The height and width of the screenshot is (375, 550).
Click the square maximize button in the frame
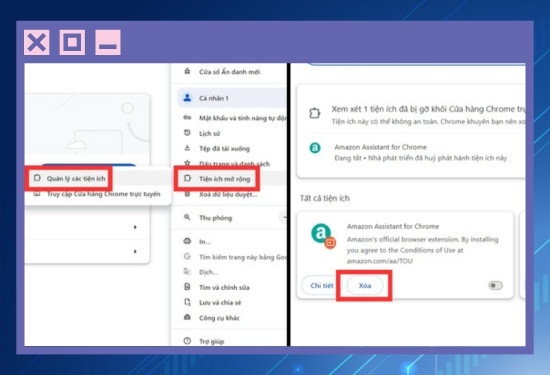(72, 42)
